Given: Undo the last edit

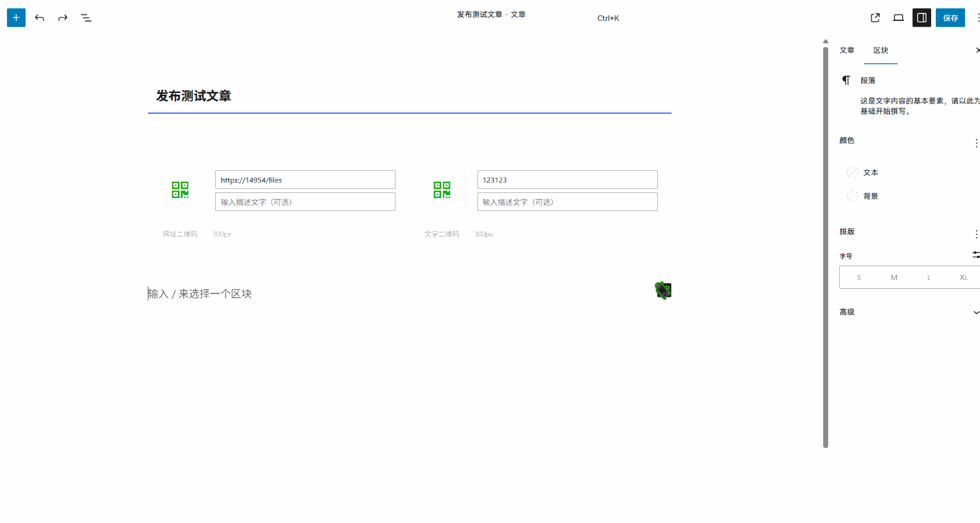Looking at the screenshot, I should pos(40,17).
